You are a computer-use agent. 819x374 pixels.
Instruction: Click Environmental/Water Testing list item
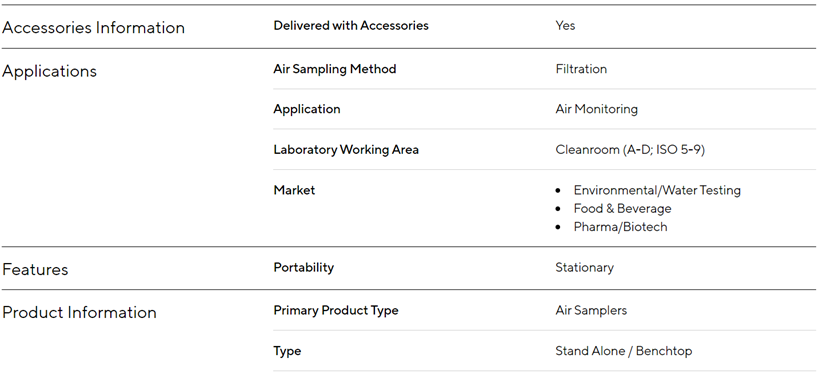tap(657, 190)
